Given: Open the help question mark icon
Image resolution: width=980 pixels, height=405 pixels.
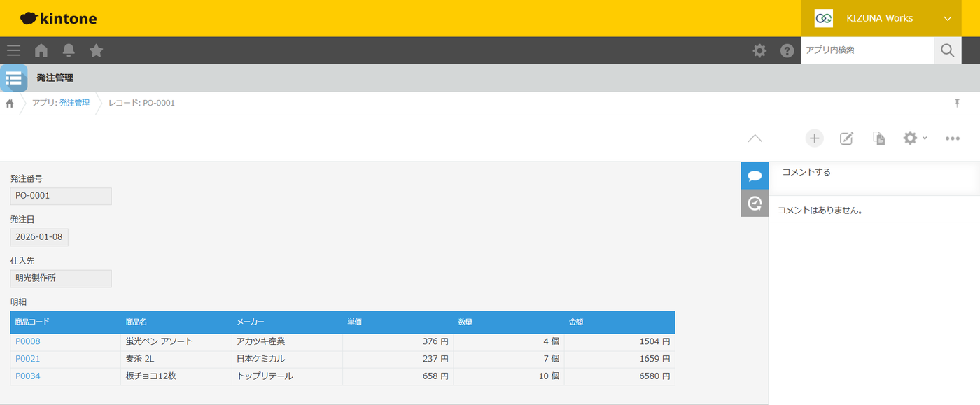Looking at the screenshot, I should click(787, 50).
